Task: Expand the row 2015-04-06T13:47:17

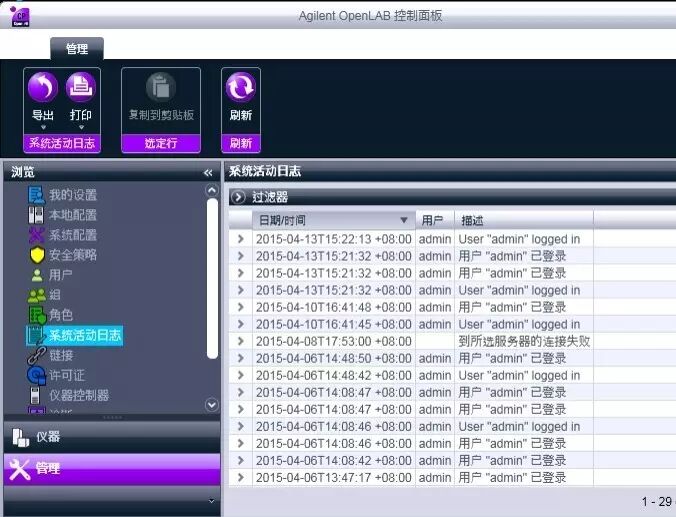Action: pos(241,477)
